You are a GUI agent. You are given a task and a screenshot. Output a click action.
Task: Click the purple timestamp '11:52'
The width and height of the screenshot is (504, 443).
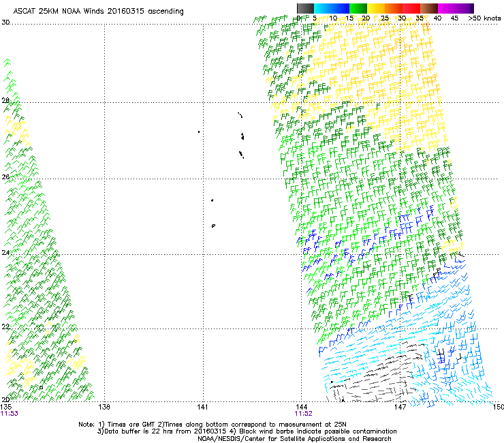(304, 414)
